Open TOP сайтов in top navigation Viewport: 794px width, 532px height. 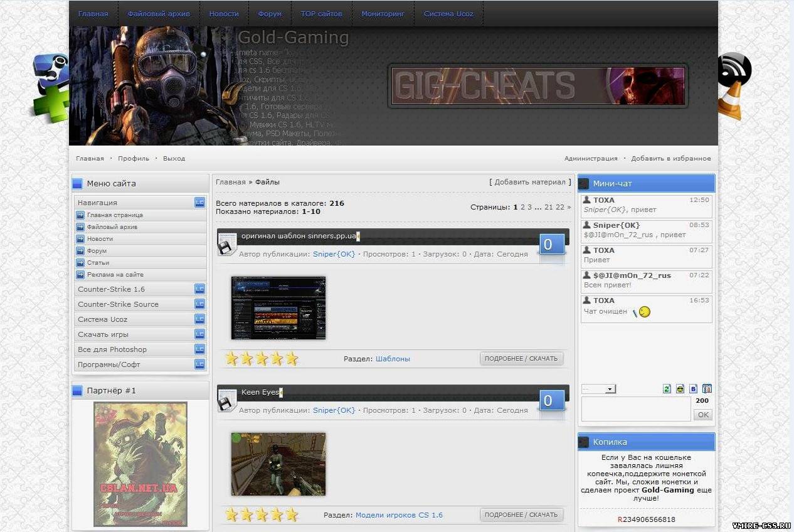322,14
